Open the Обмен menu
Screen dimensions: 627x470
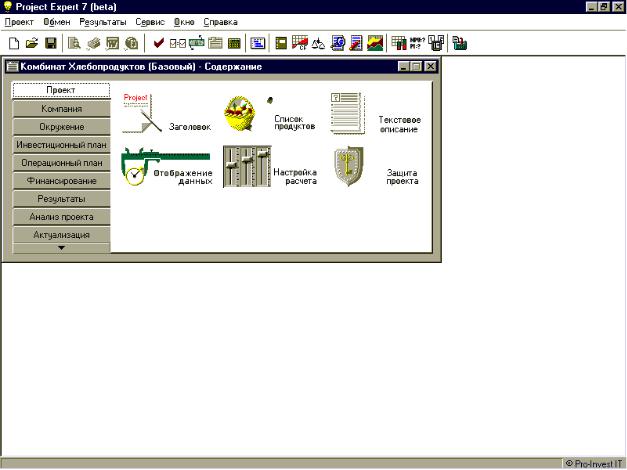(56, 22)
